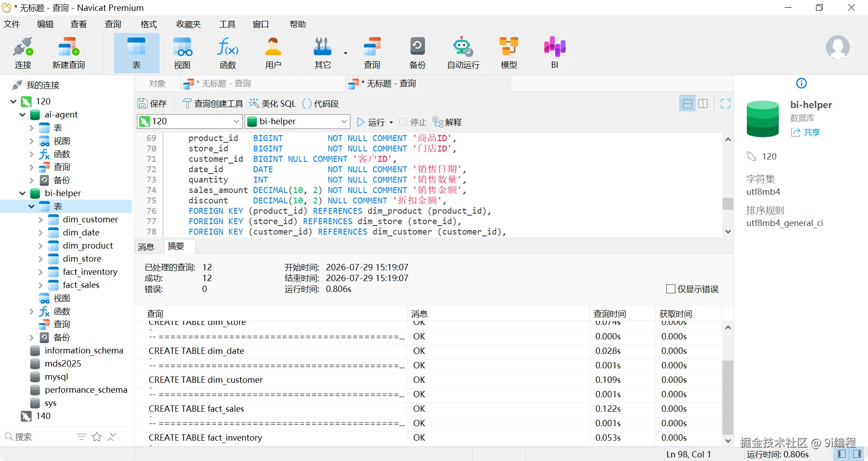Click the 停止 (Stop) button
The image size is (868, 461).
click(x=413, y=122)
